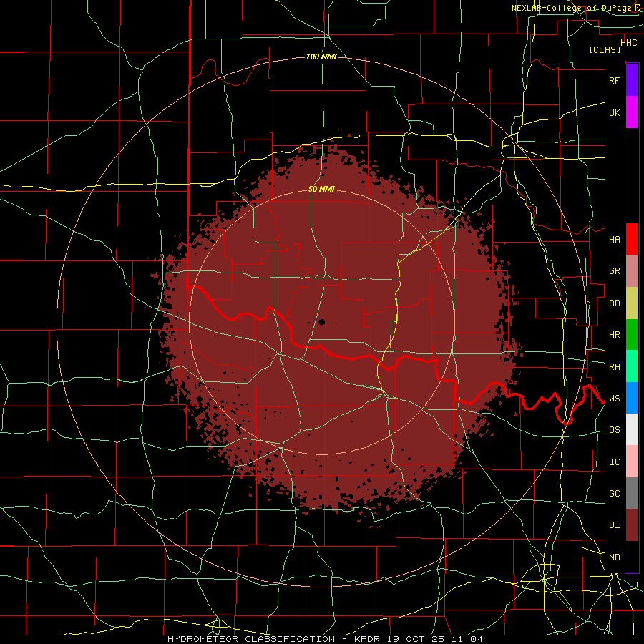Image resolution: width=644 pixels, height=644 pixels.
Task: Click the GR salmon color swatch
Action: click(632, 271)
